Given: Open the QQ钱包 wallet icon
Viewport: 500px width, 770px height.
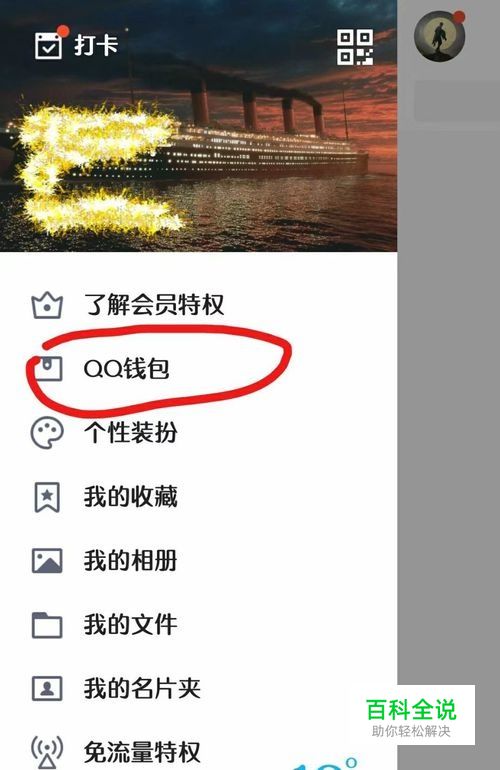Looking at the screenshot, I should tap(48, 369).
